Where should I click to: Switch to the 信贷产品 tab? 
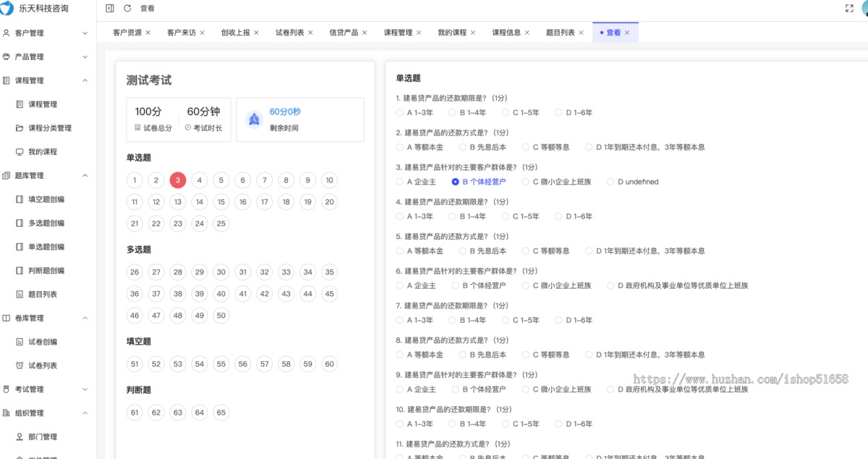tap(344, 32)
